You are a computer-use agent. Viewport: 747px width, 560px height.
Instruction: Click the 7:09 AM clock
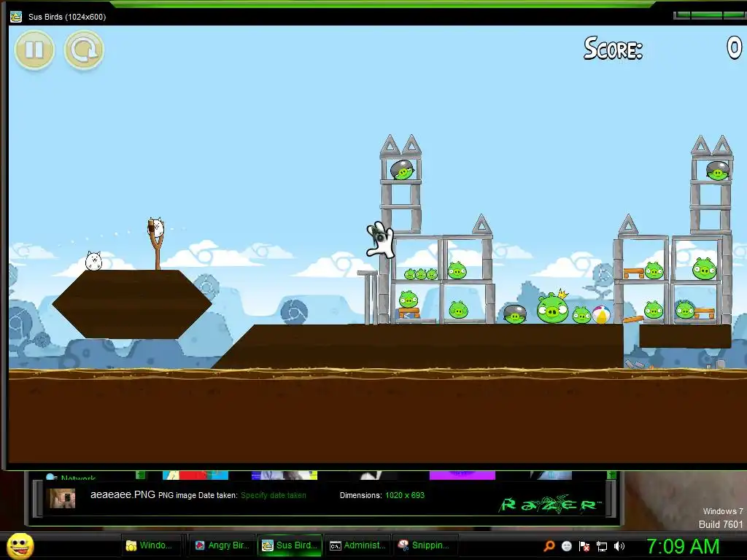[x=683, y=546]
